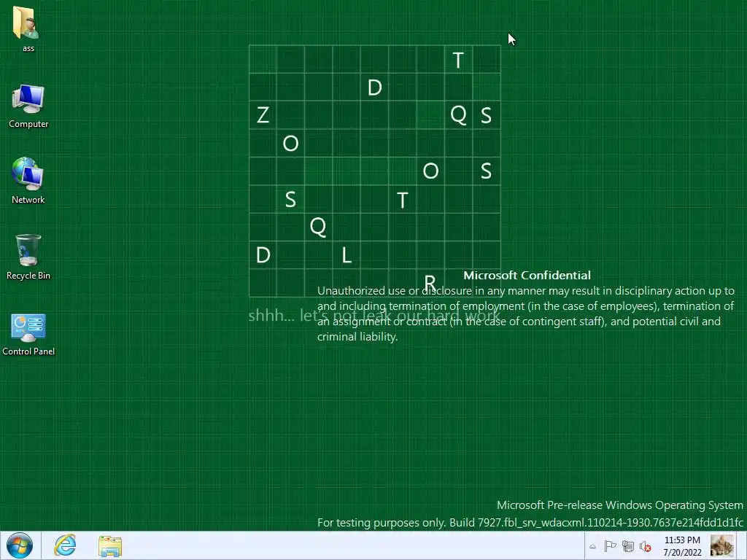Show hidden tray icons arrow
The height and width of the screenshot is (560, 747).
592,547
